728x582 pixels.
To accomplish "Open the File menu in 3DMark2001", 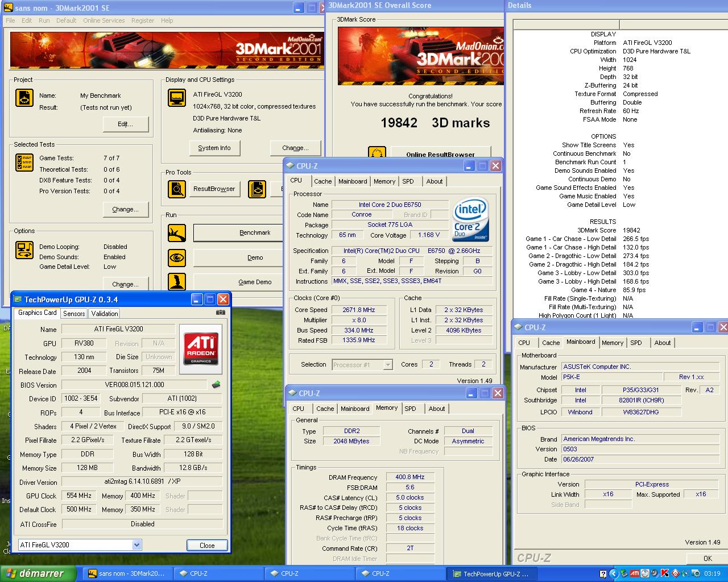I will (11, 20).
